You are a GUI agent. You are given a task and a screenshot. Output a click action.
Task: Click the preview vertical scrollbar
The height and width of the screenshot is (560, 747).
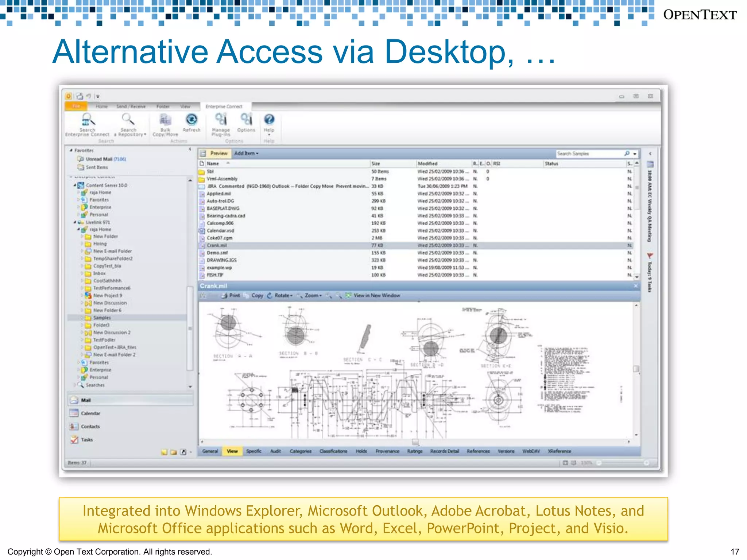[x=636, y=369]
